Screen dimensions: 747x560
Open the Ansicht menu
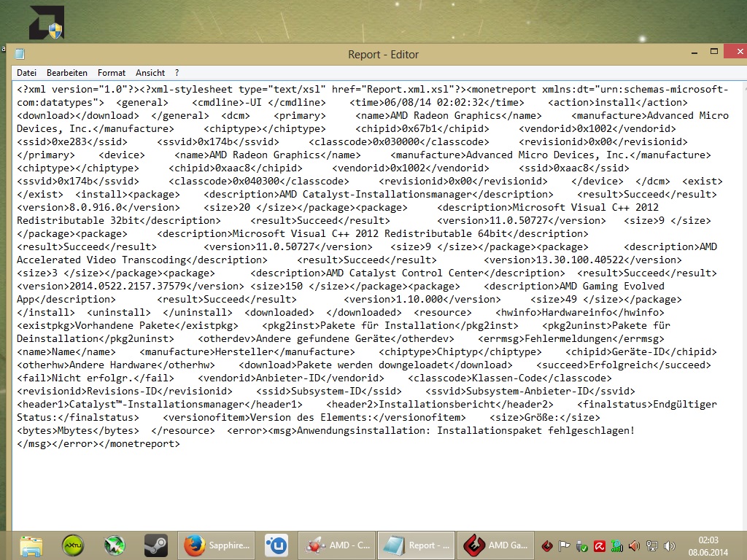(150, 73)
